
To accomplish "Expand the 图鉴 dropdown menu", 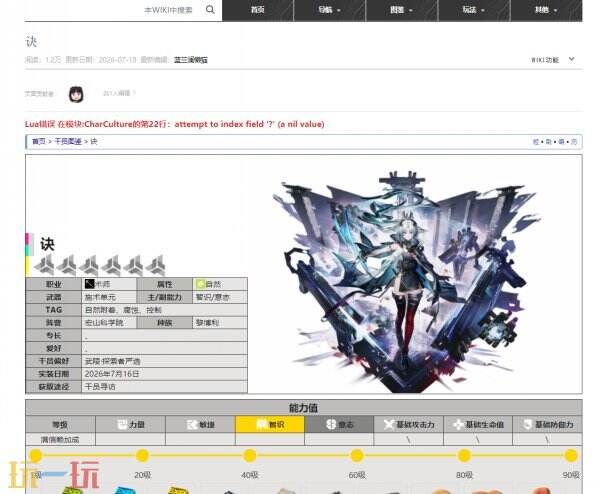I will tap(401, 10).
